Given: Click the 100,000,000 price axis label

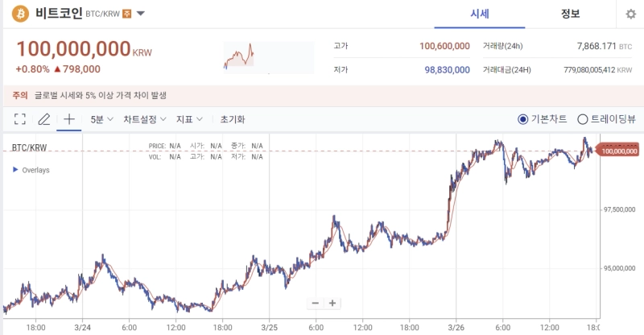Looking at the screenshot, I should [618, 151].
